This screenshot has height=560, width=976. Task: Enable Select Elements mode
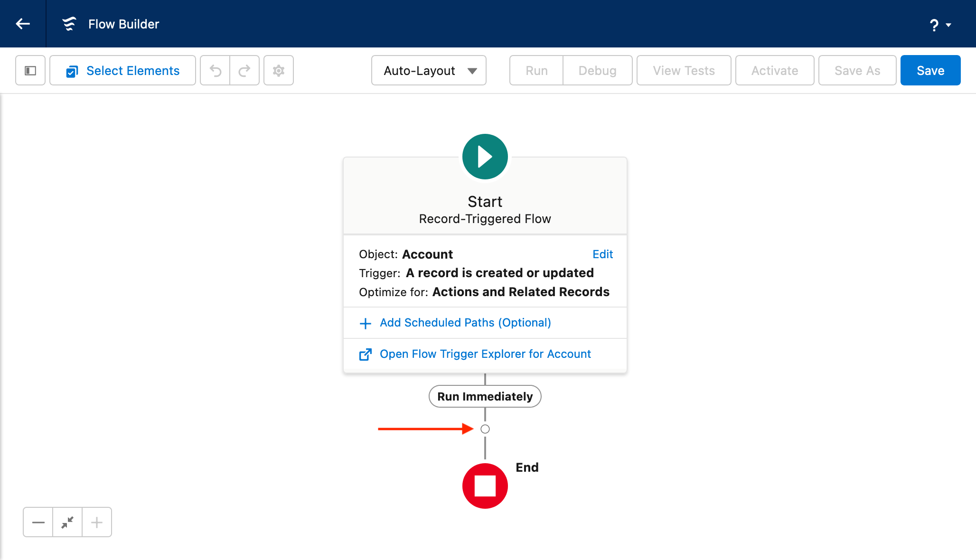coord(123,71)
